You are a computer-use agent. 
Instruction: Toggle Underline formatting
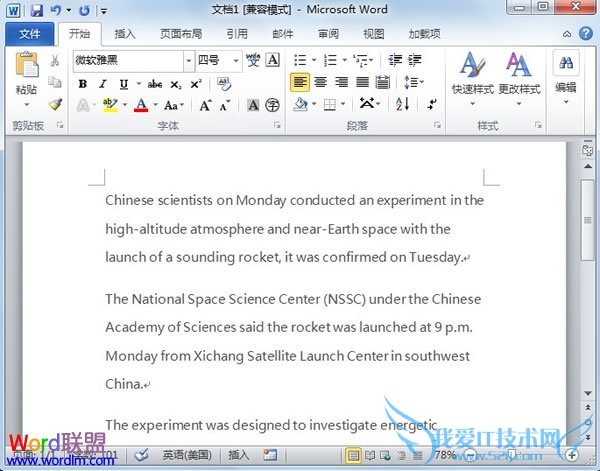(x=123, y=84)
